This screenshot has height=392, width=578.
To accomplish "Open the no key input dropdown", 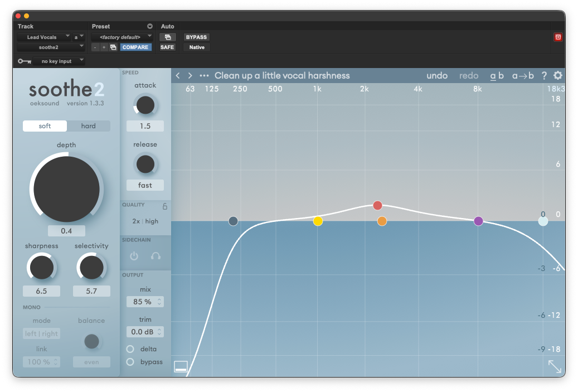I will [59, 61].
